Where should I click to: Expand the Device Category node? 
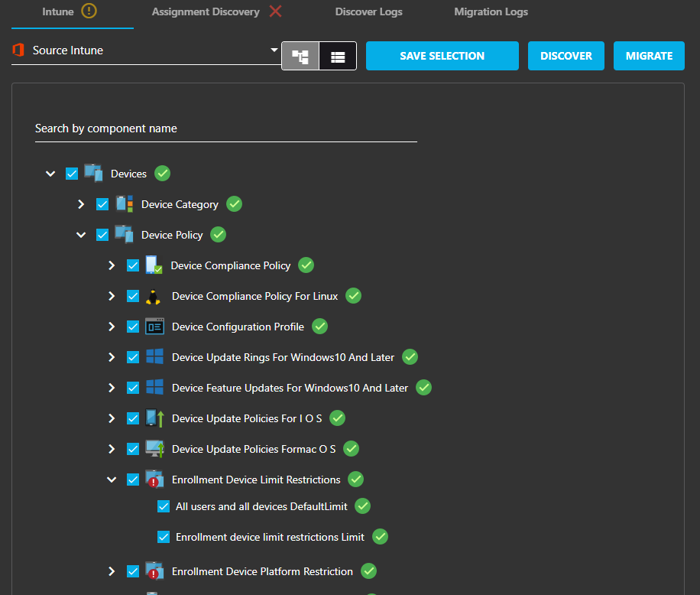pos(81,204)
